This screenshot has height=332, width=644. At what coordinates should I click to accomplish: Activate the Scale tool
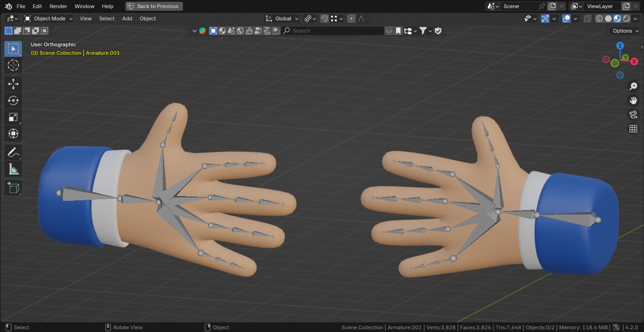(x=13, y=117)
